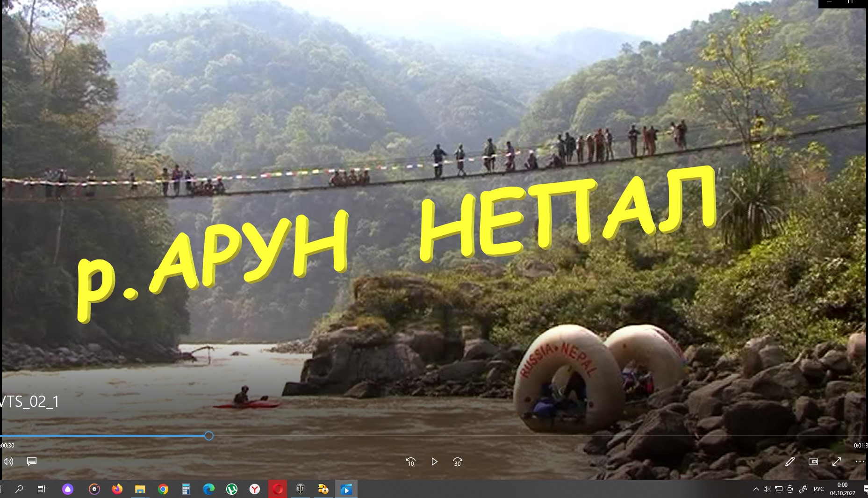868x498 pixels.
Task: Open the taskbar clock and date
Action: click(842, 489)
